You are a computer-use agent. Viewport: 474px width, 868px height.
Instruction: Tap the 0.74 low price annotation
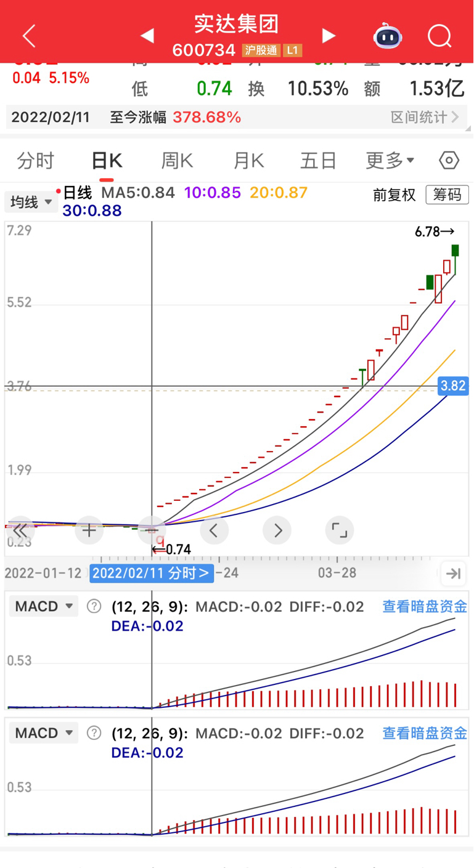pos(171,550)
